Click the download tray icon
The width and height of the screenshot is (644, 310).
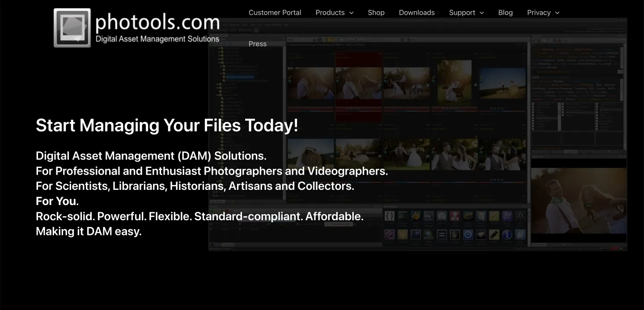[x=520, y=216]
